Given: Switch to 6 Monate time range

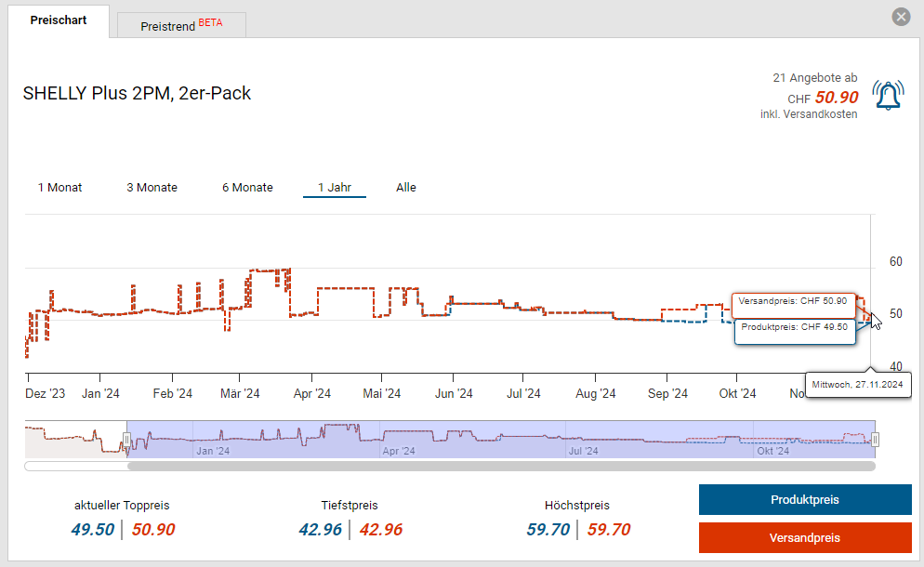Looking at the screenshot, I should tap(247, 188).
